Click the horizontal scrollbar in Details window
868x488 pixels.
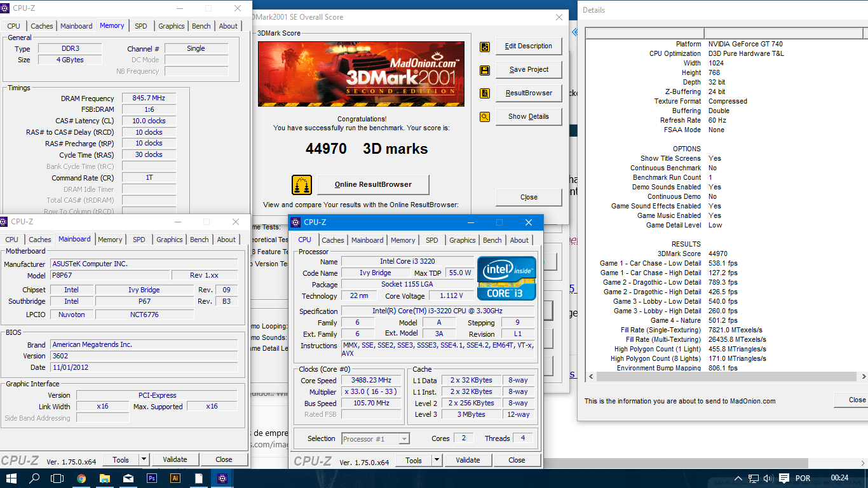tap(728, 376)
